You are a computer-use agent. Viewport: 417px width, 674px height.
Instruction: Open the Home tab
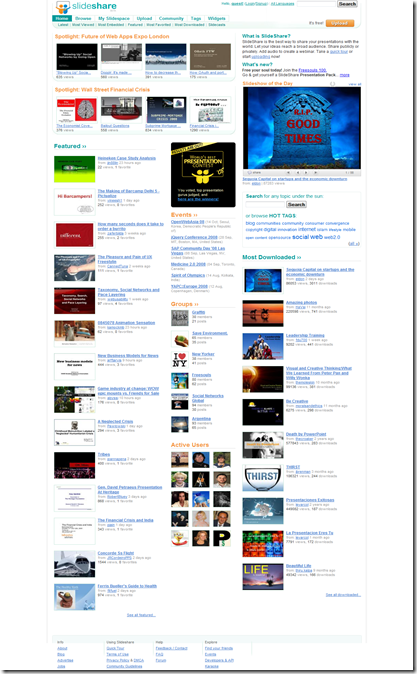click(x=62, y=18)
